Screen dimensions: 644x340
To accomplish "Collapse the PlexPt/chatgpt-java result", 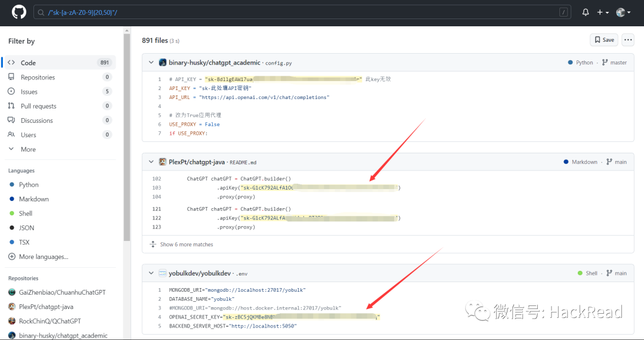I will tap(151, 162).
